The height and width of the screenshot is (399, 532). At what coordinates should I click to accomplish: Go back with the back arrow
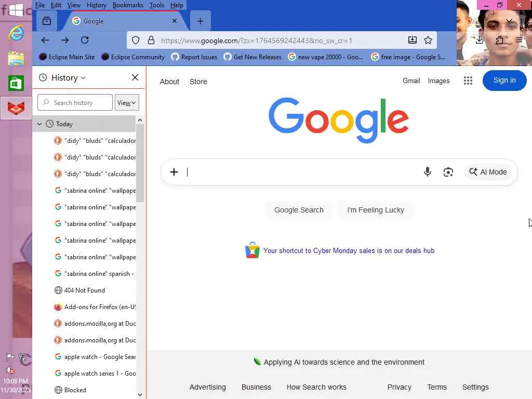(45, 41)
